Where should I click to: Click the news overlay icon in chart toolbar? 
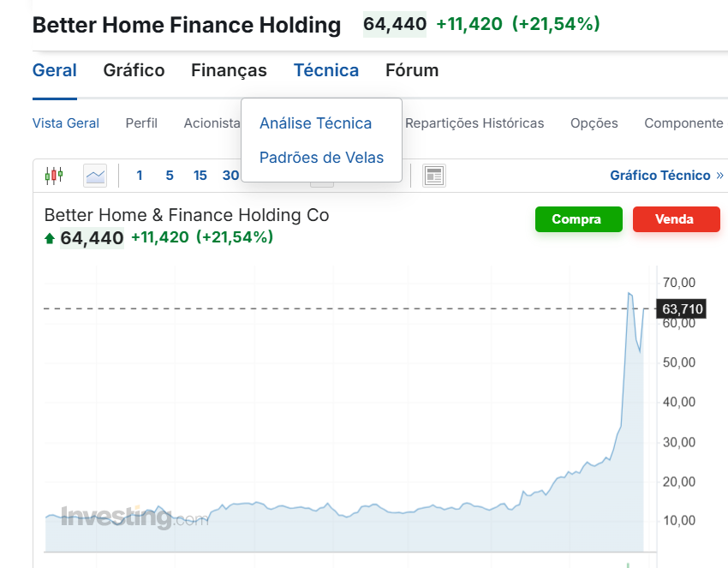coord(434,176)
